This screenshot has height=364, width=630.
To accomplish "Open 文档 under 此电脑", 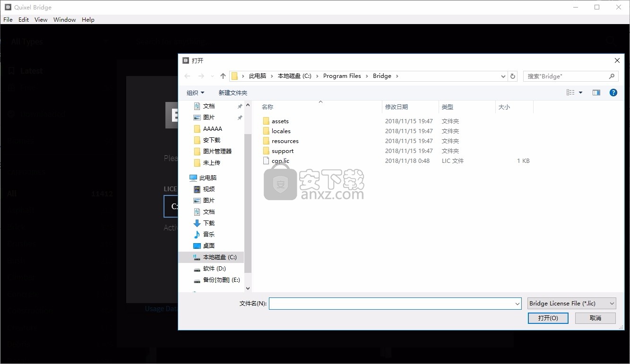I will (x=209, y=212).
